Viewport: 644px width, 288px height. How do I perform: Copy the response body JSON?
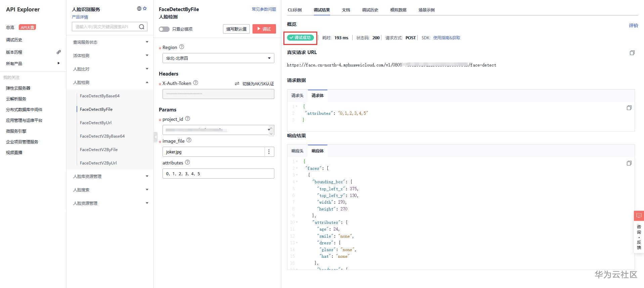[x=629, y=163]
